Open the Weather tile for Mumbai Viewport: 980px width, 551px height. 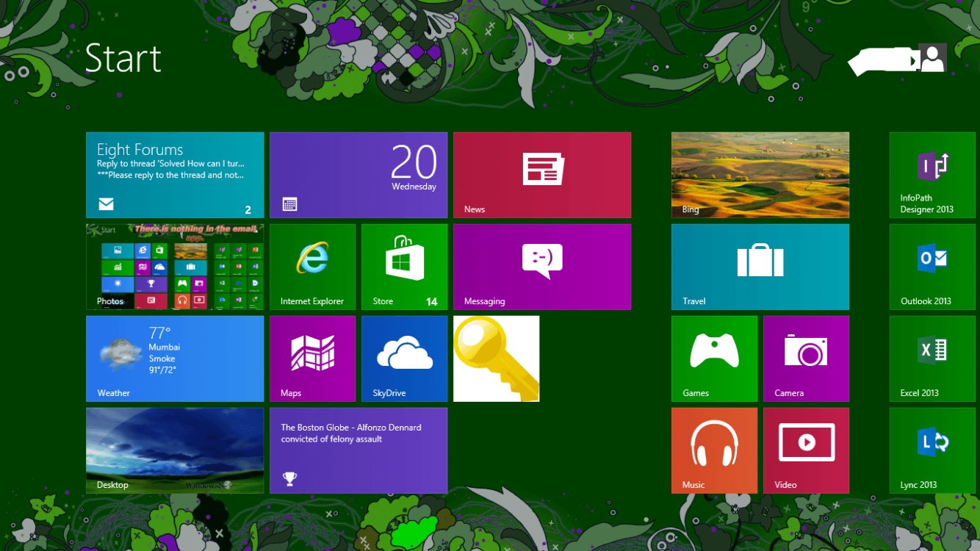coord(175,359)
